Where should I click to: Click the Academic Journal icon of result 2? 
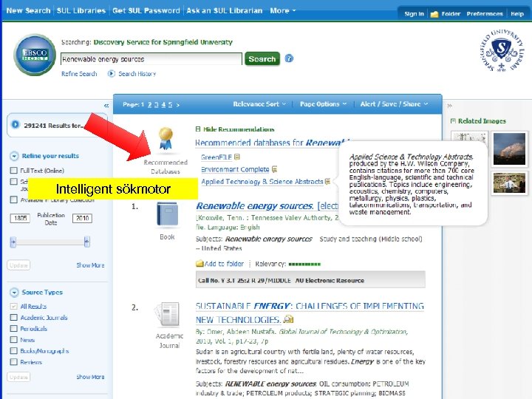pyautogui.click(x=166, y=314)
